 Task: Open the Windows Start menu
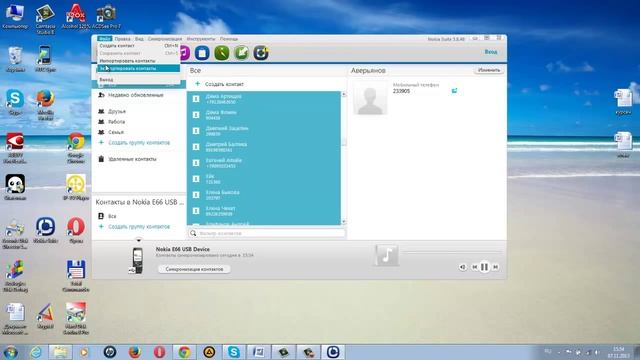pos(10,352)
